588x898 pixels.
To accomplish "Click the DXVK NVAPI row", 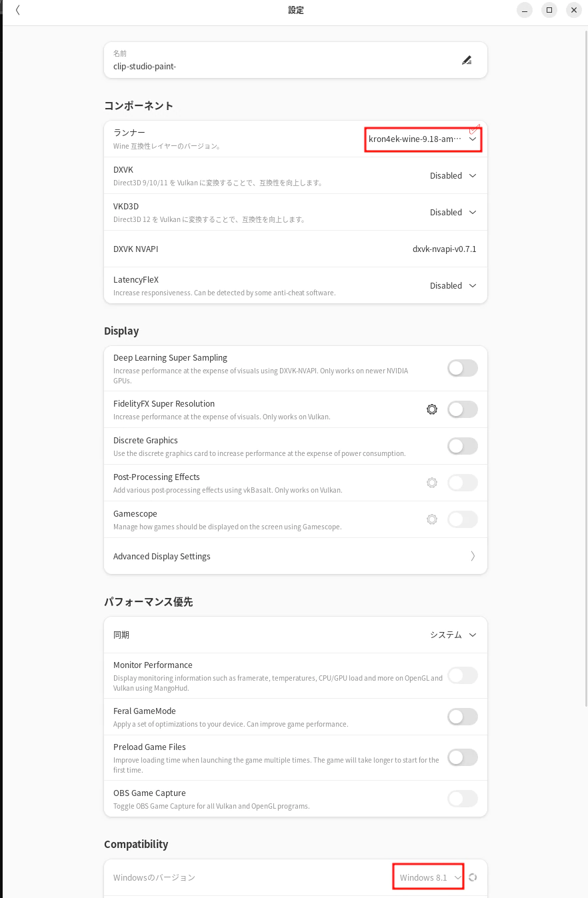I will (x=295, y=249).
